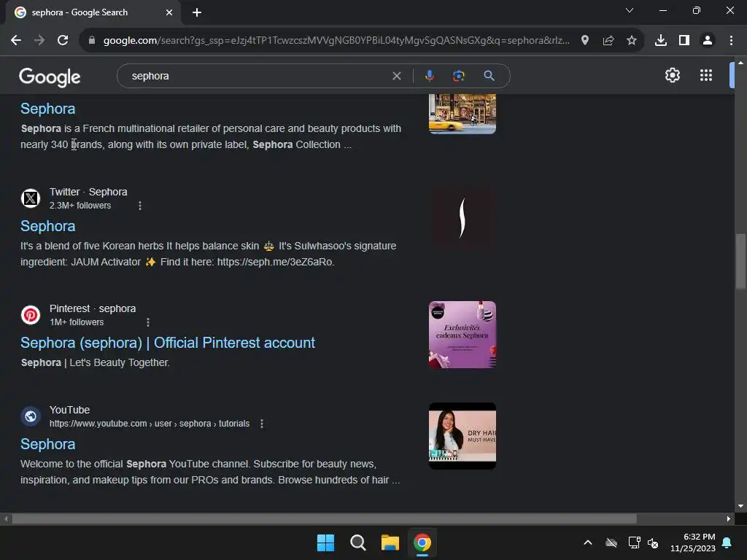Click the scroll right arrow
Image resolution: width=747 pixels, height=560 pixels.
pos(729,518)
